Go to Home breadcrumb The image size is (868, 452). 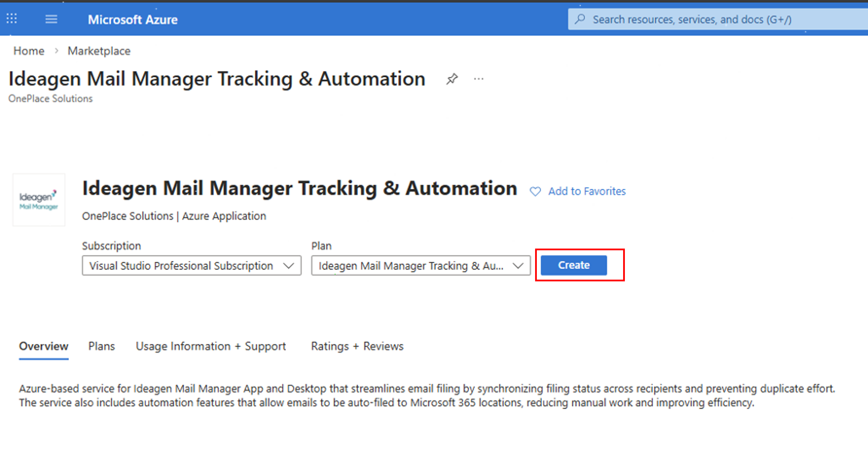click(29, 51)
